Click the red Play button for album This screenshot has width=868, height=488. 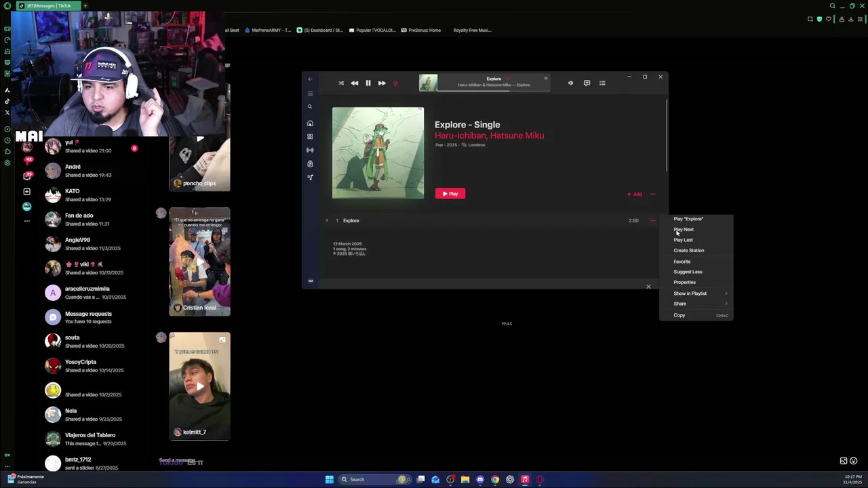click(450, 194)
